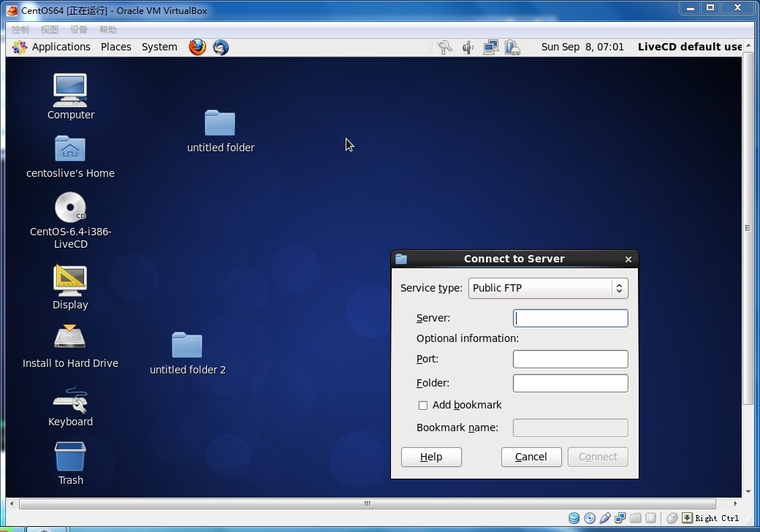The width and height of the screenshot is (760, 532).
Task: Focus the Folder input field
Action: pos(571,383)
